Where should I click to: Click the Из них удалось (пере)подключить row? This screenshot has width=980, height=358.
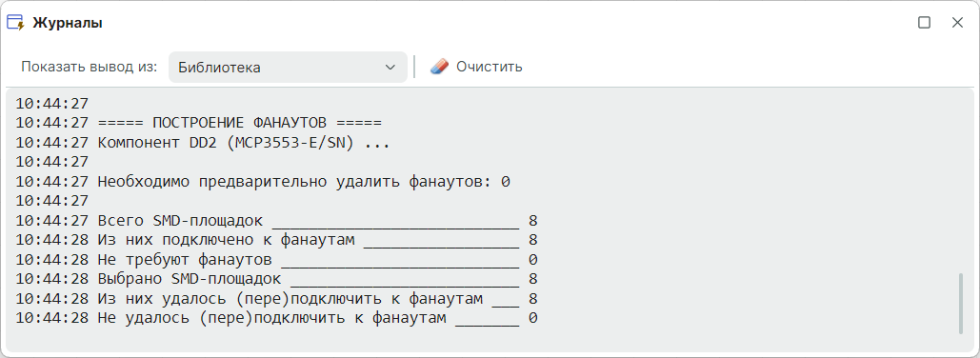coord(277,299)
